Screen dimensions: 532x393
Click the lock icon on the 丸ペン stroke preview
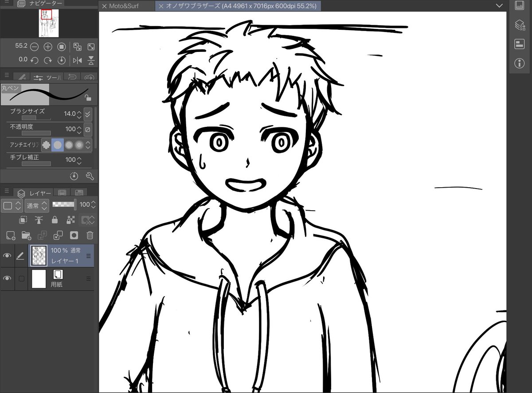point(88,98)
